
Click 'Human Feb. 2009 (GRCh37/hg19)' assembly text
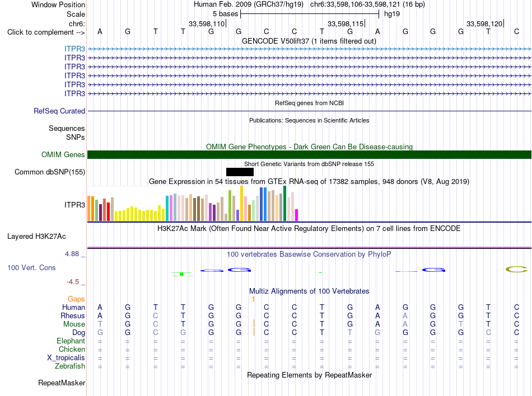248,4
